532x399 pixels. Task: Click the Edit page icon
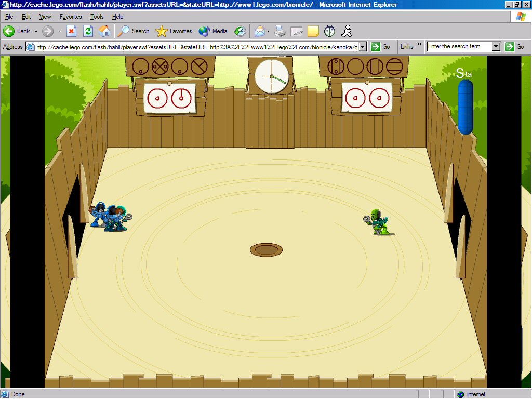(297, 31)
